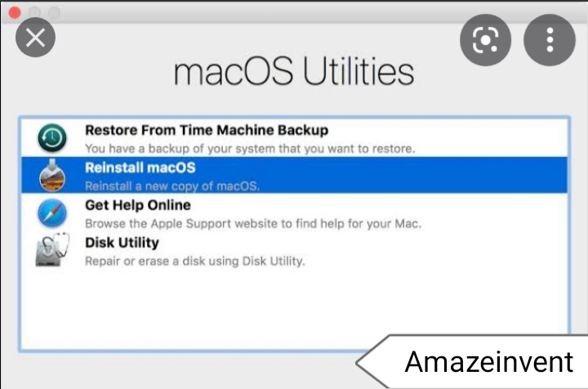Click the macOS Utilities heading

tap(294, 71)
